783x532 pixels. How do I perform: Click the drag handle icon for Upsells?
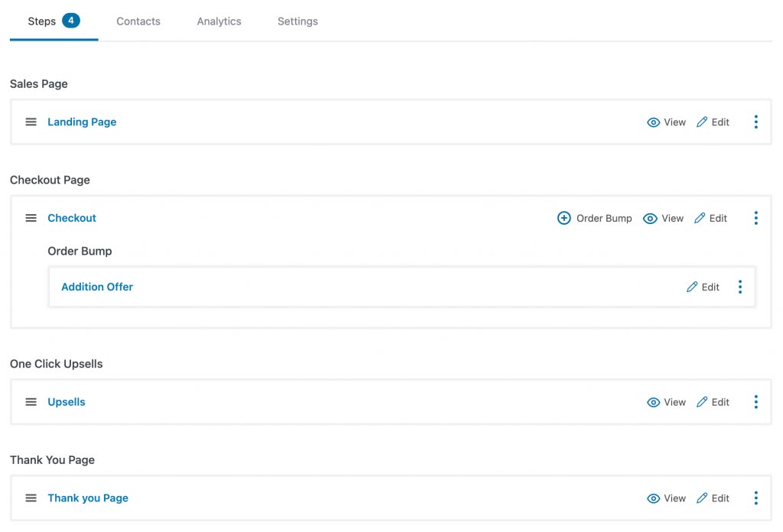31,402
